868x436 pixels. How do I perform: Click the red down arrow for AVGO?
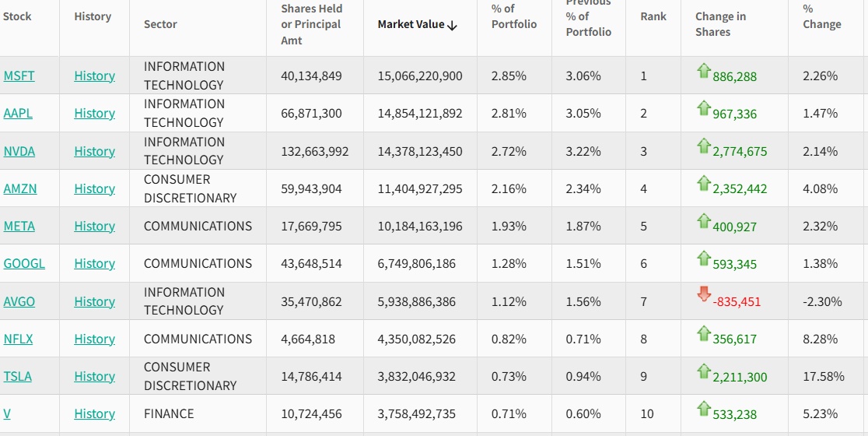[x=704, y=294]
